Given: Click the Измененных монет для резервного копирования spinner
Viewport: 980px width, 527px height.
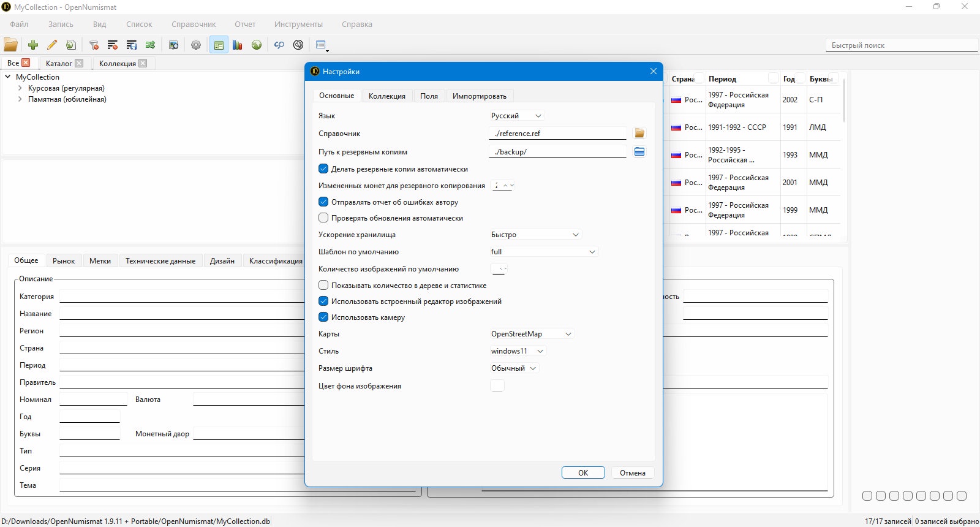Looking at the screenshot, I should click(x=503, y=185).
